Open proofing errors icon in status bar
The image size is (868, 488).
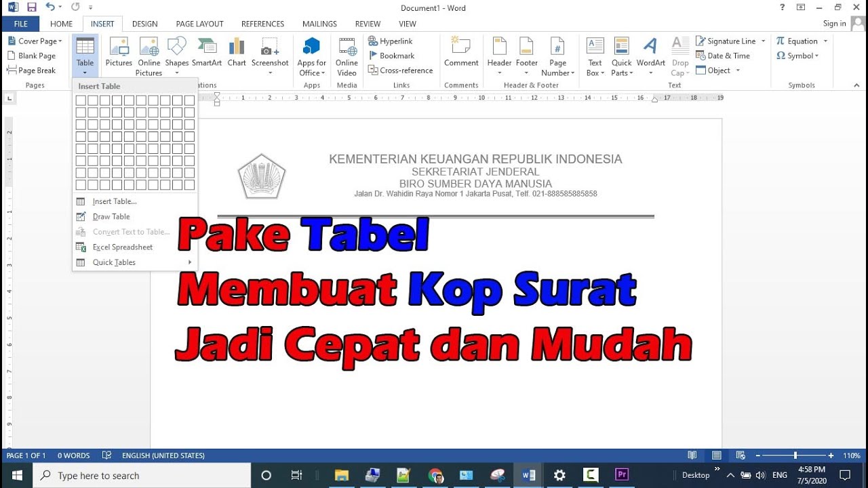point(106,455)
